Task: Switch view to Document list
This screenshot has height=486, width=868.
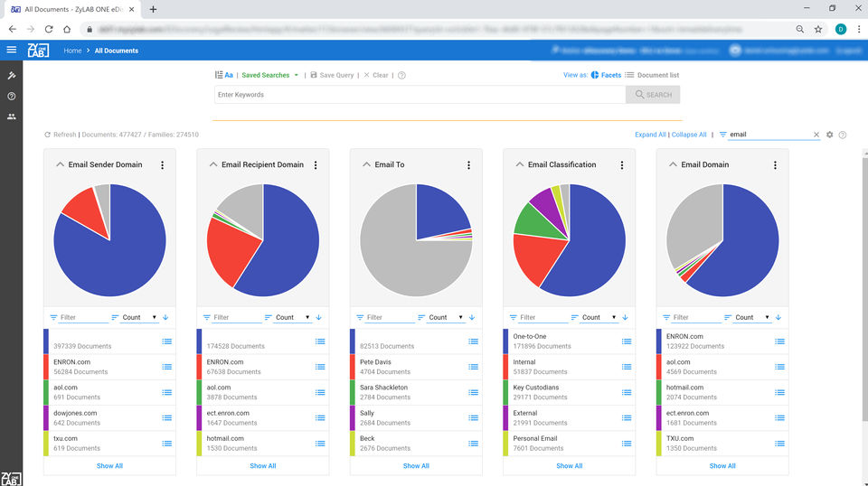Action: 652,75
